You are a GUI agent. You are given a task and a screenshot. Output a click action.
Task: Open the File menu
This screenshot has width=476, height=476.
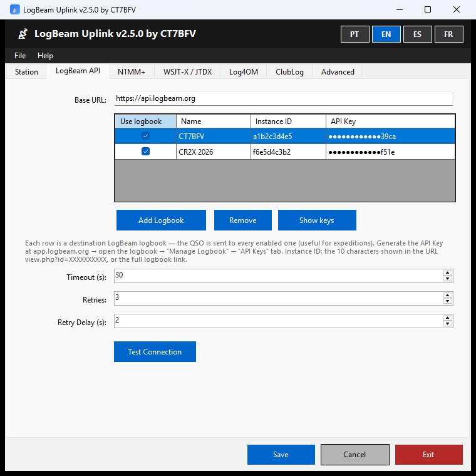(20, 56)
